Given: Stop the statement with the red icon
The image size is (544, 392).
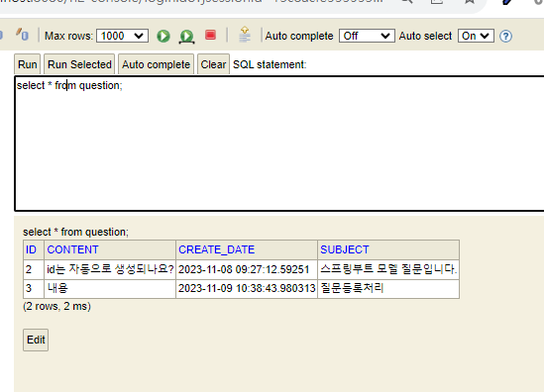Looking at the screenshot, I should pos(211,35).
